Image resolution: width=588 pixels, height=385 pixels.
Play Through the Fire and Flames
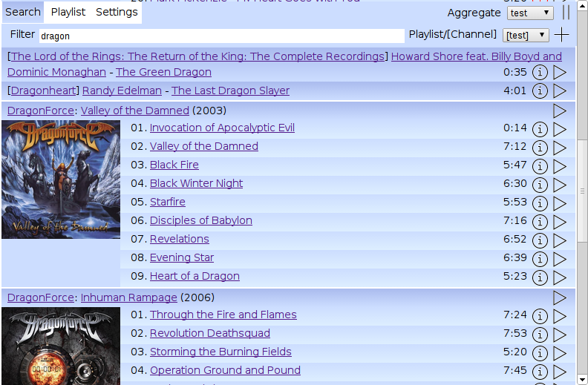pyautogui.click(x=560, y=316)
